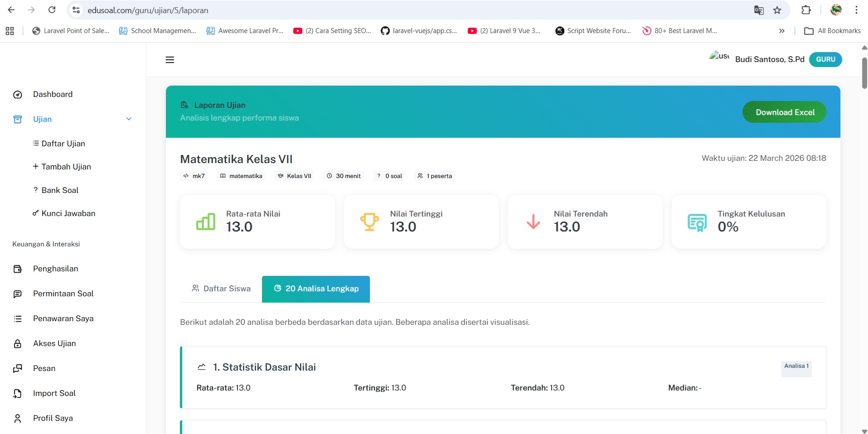Go to Kunci Jawaban page
This screenshot has width=868, height=434.
(68, 213)
